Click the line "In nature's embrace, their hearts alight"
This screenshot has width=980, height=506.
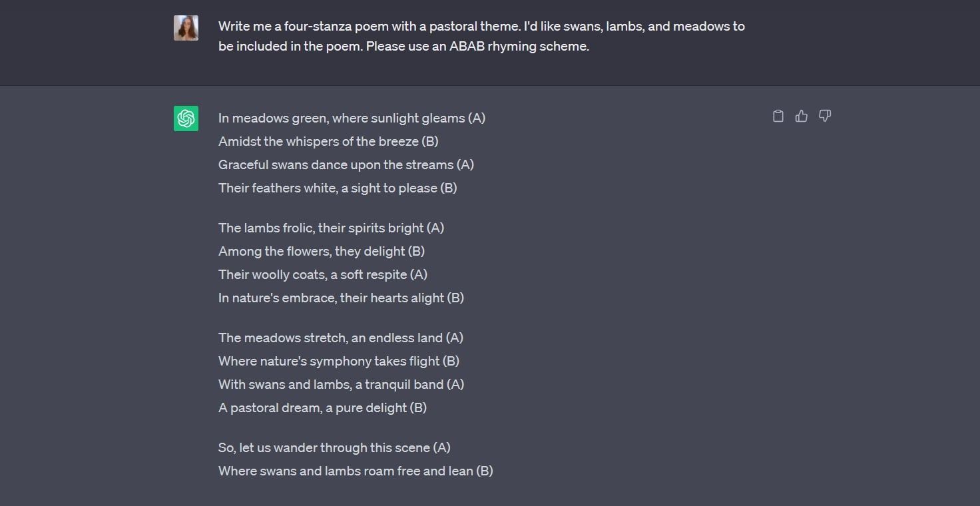(x=341, y=298)
